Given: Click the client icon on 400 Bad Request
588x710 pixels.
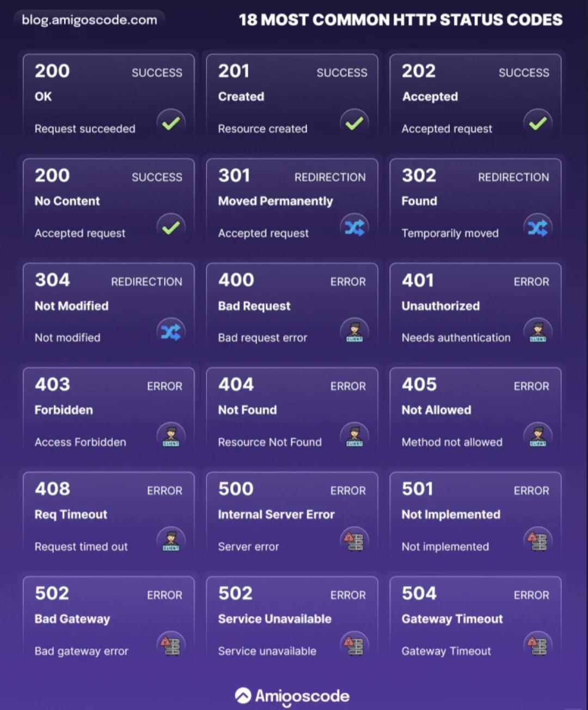Looking at the screenshot, I should pos(354,332).
